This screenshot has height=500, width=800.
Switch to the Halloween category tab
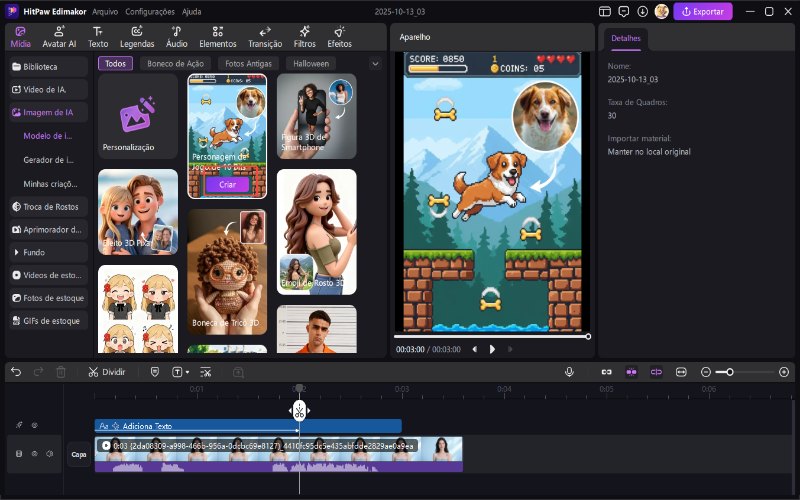tap(310, 63)
